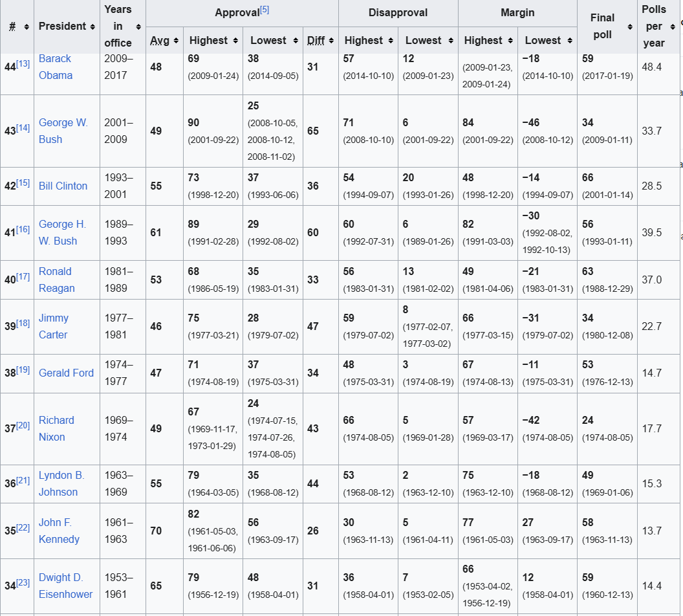The width and height of the screenshot is (683, 616).
Task: Select Eisenhower's polls per year 14.4
Action: click(x=652, y=586)
